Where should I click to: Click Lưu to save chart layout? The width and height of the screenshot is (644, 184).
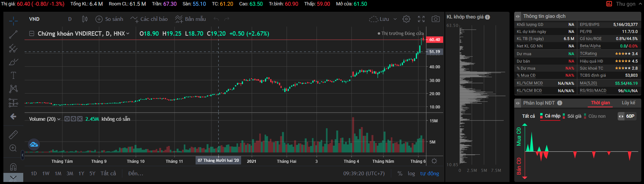pos(379,19)
